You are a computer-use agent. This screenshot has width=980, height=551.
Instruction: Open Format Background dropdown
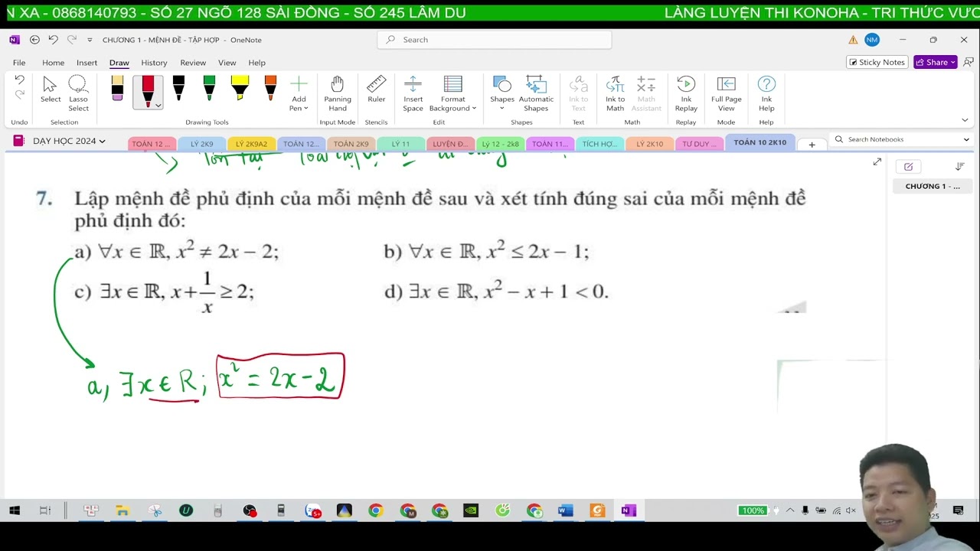click(453, 93)
